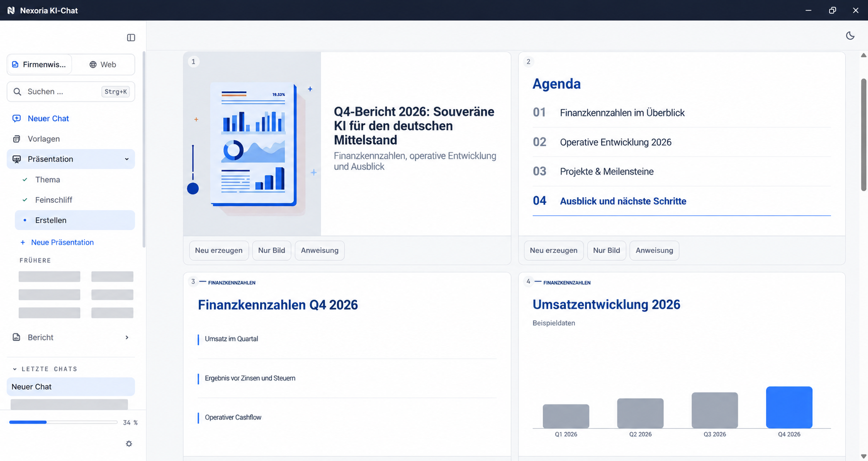The image size is (868, 461).
Task: Click Anweisung under Agenda slide
Action: [655, 250]
